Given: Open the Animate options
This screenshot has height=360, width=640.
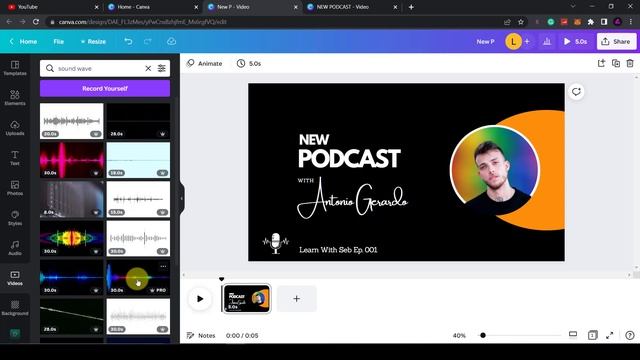Looking at the screenshot, I should click(x=204, y=64).
